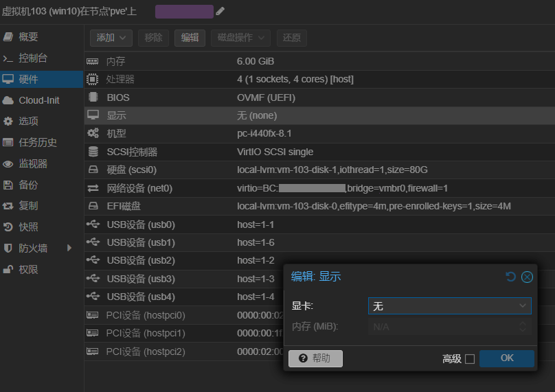Select the 内存 memory icon row

point(92,62)
